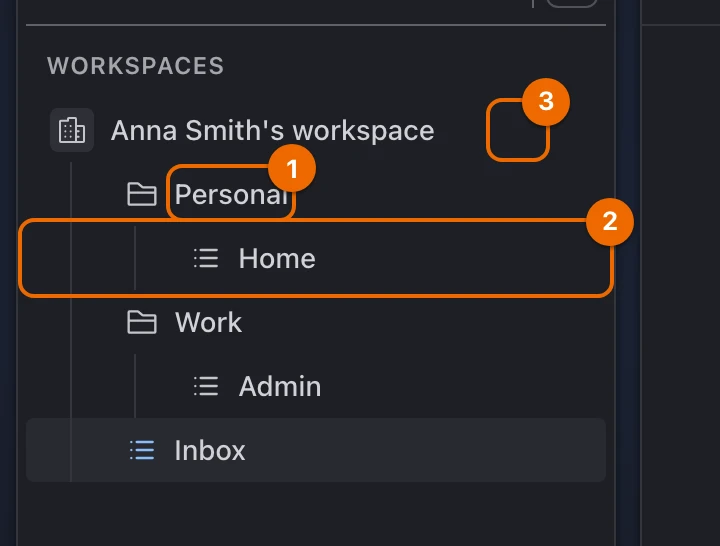Click the WORKSPACES section heading
Image resolution: width=720 pixels, height=546 pixels.
pos(135,66)
